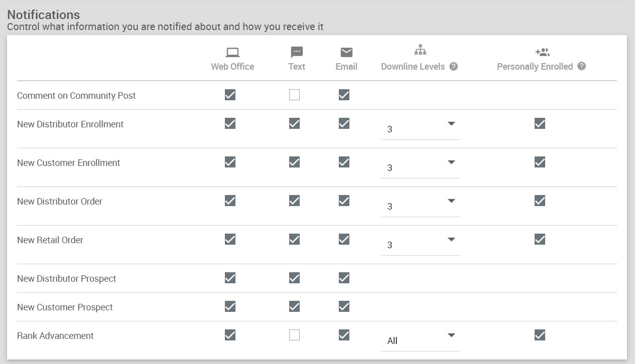Click the Personally Enrolled people icon
The height and width of the screenshot is (364, 635).
tap(542, 52)
